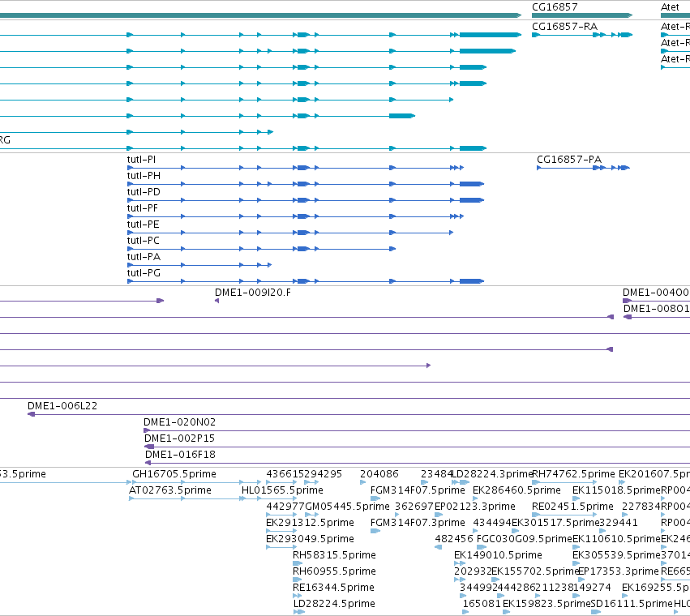Select the Atet gene label
Screen dimensions: 690x616
pyautogui.click(x=670, y=7)
